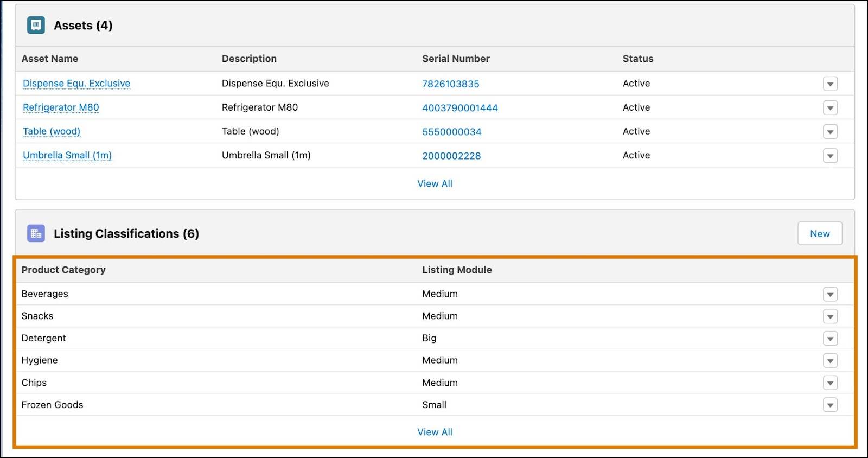Click Active status of Refrigerator M80 row
The image size is (868, 458).
tap(636, 107)
